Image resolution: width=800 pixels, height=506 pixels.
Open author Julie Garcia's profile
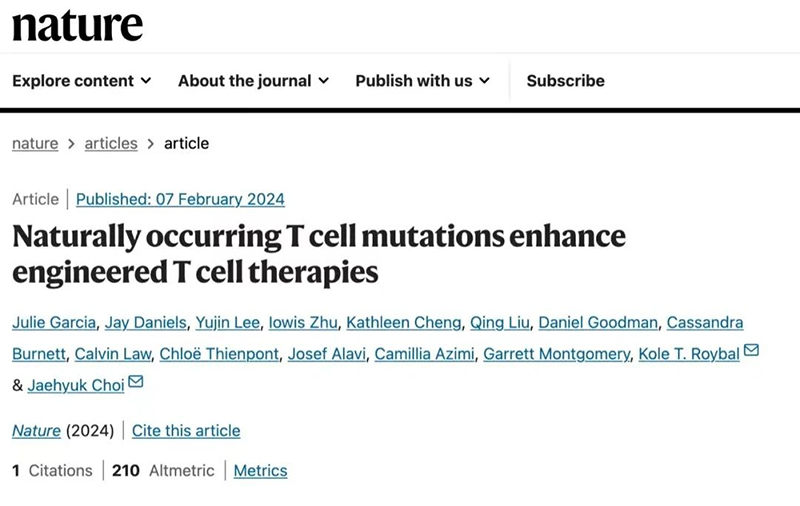[x=54, y=322]
